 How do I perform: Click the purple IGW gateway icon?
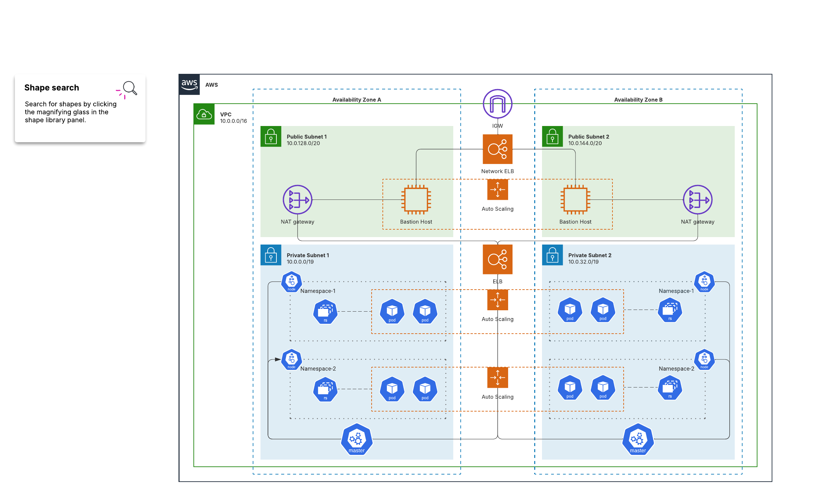point(497,104)
